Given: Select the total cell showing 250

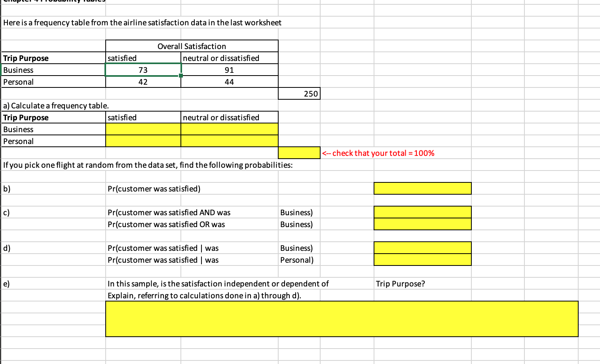Looking at the screenshot, I should pyautogui.click(x=299, y=93).
